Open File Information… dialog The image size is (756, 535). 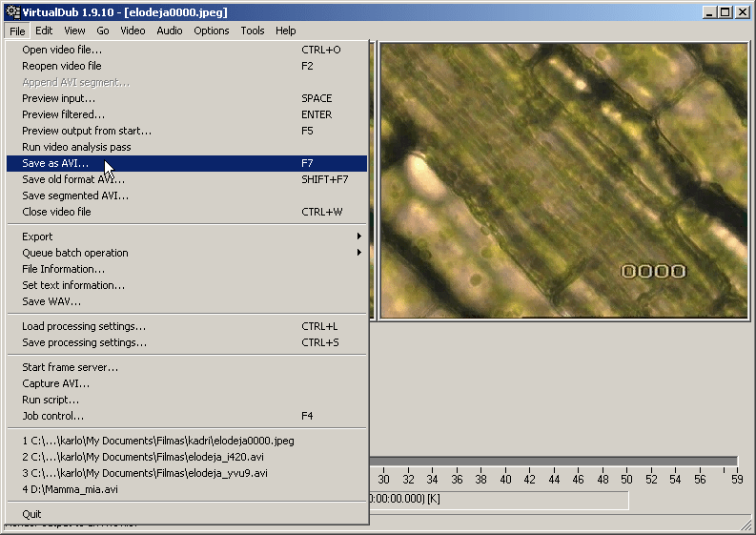point(187,269)
